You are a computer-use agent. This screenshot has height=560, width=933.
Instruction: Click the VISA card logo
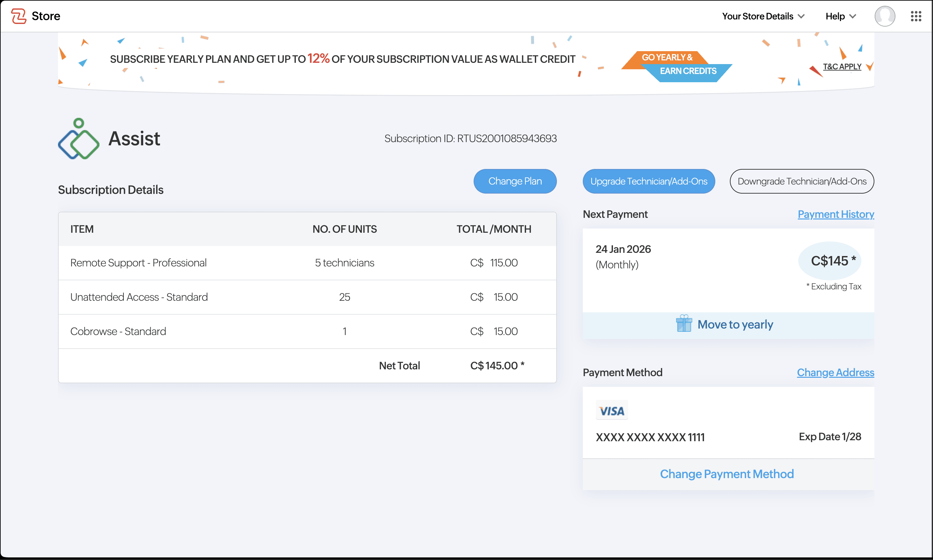point(612,410)
